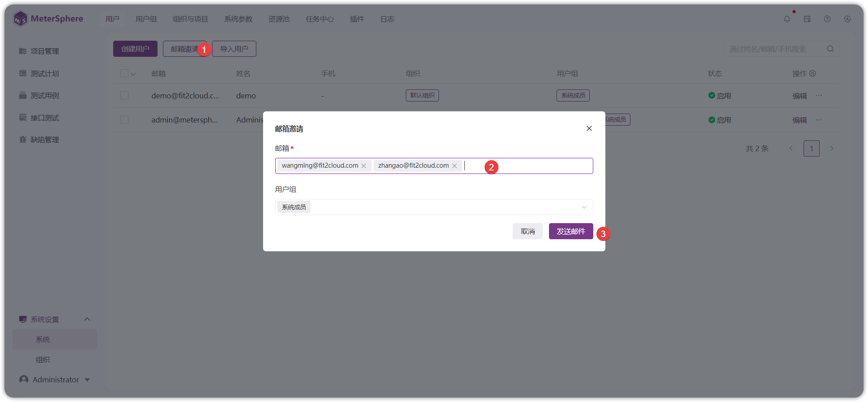Switch to 资源池 tab
868x402 pixels.
279,19
